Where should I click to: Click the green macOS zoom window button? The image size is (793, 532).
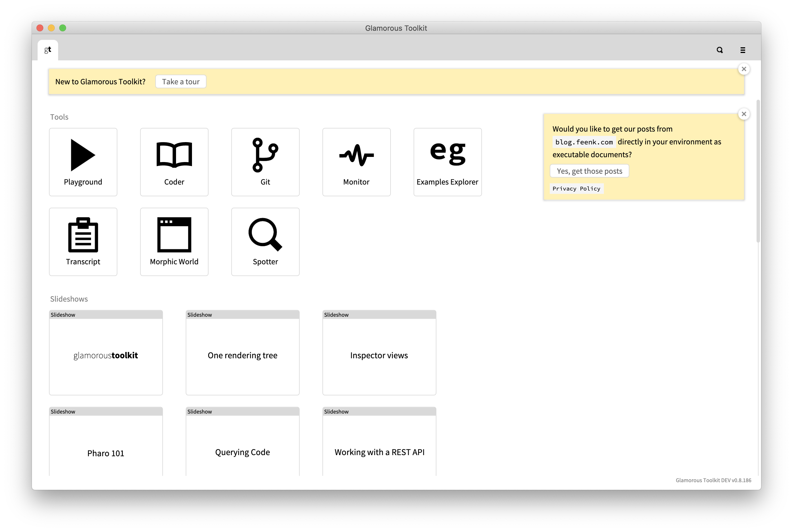pos(63,28)
